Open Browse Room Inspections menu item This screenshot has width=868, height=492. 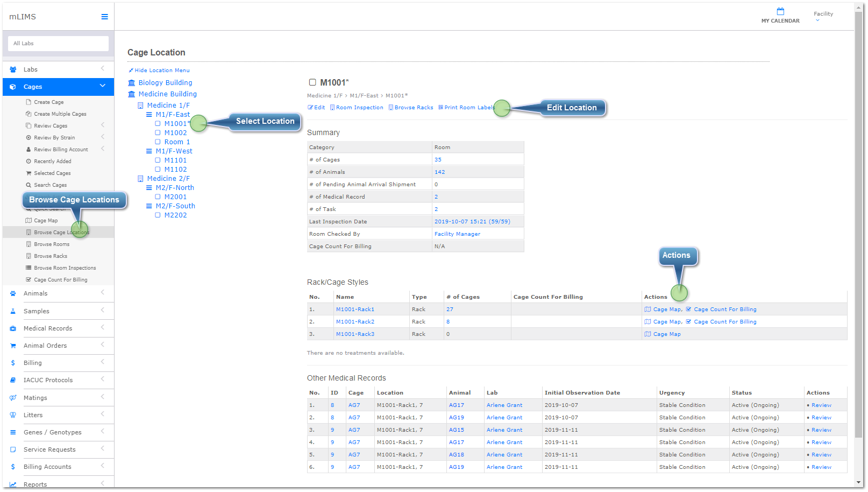point(65,268)
